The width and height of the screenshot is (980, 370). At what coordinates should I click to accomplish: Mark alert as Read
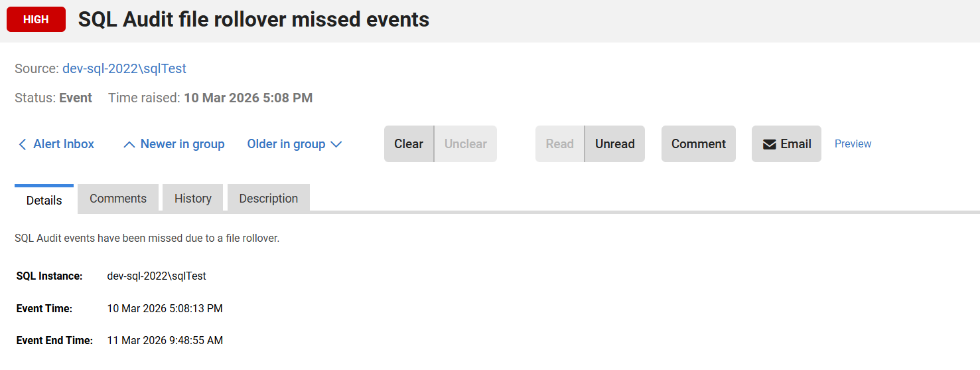pyautogui.click(x=559, y=144)
